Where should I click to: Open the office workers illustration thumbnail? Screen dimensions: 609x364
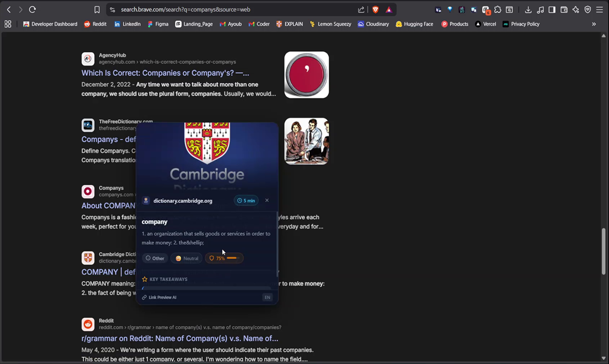point(306,141)
